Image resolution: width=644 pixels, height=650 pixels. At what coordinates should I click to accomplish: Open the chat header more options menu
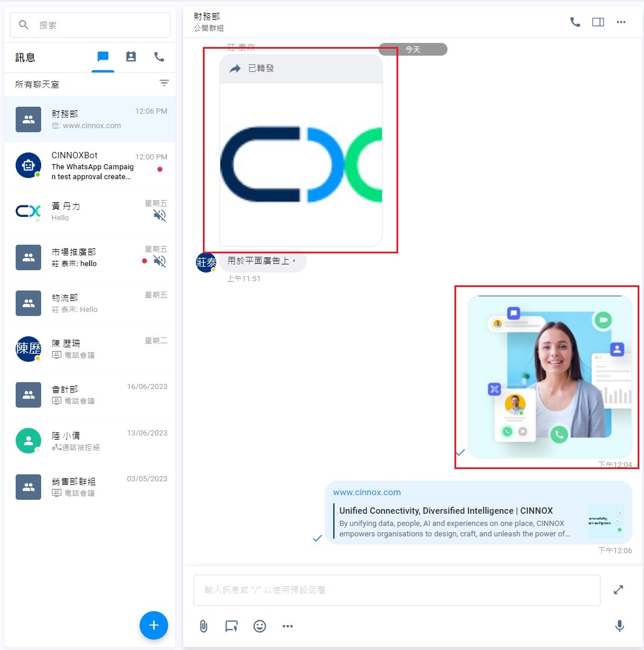[621, 22]
